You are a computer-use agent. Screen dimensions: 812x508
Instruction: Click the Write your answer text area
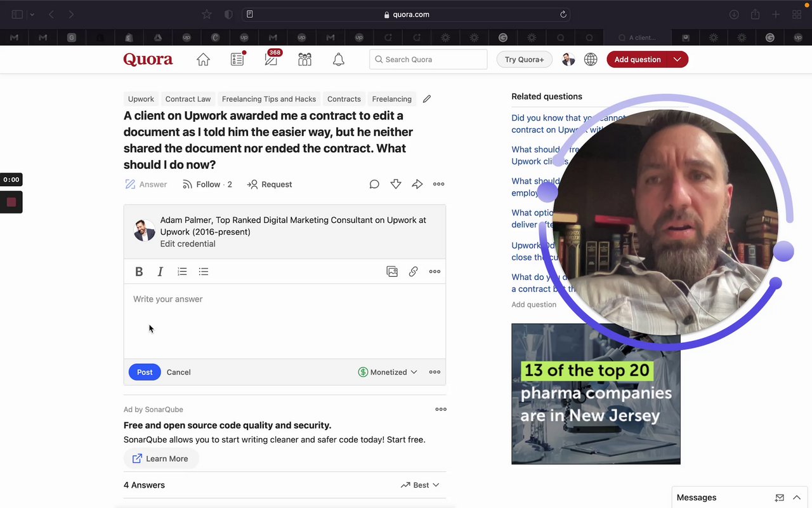coord(285,321)
